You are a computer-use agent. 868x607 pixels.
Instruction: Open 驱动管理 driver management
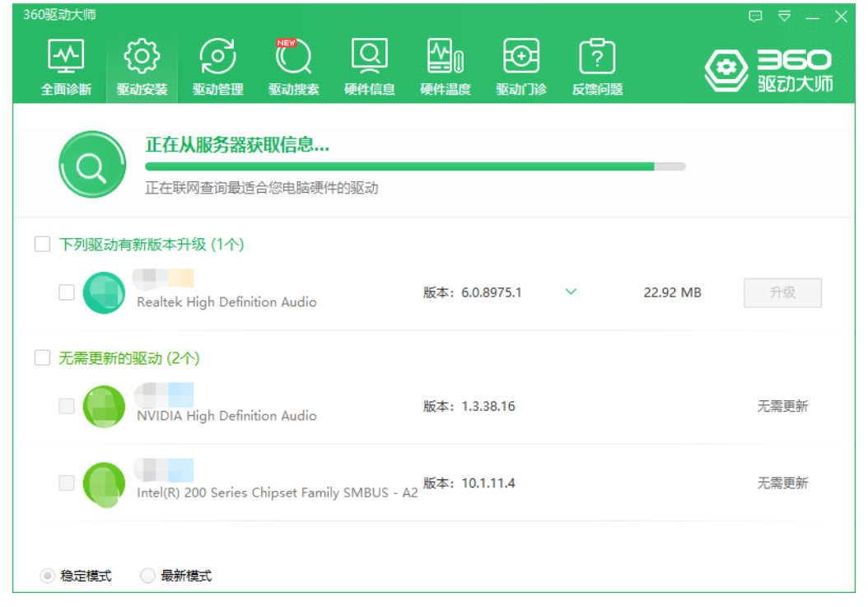[x=217, y=68]
